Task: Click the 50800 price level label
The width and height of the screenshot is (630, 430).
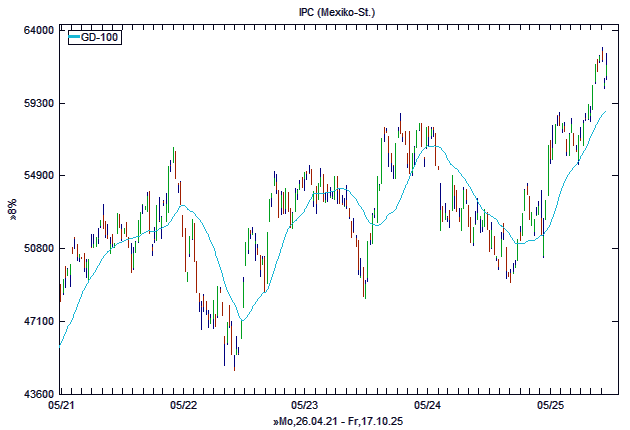Action: pyautogui.click(x=38, y=249)
